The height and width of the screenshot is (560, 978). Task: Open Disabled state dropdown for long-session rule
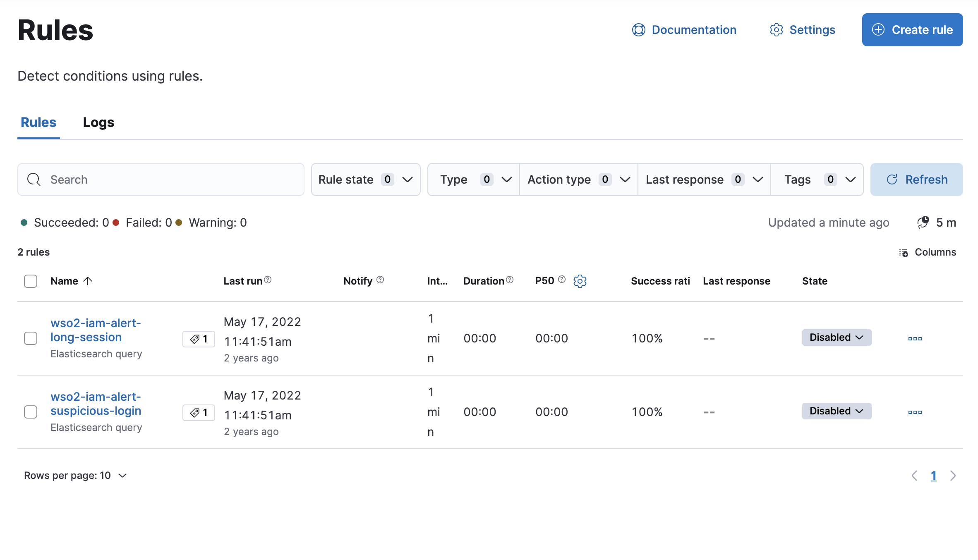[x=837, y=337]
